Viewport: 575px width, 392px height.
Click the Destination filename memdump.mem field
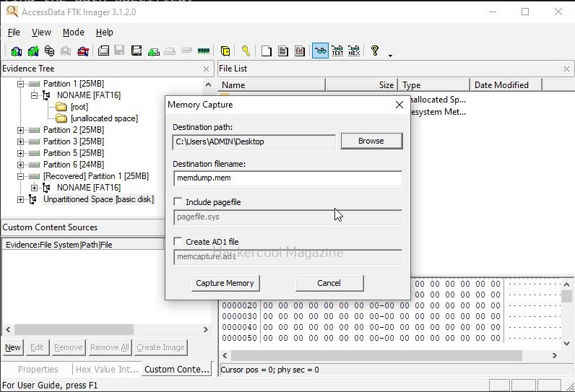click(x=287, y=178)
